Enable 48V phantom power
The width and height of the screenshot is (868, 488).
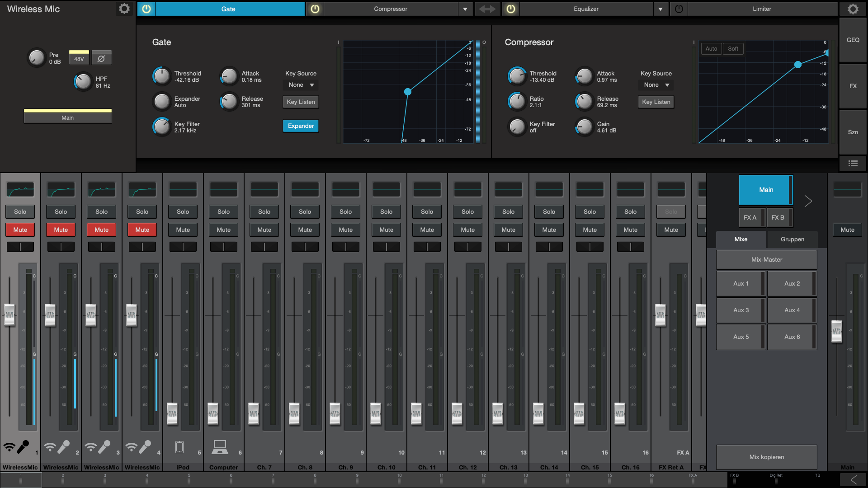[79, 59]
